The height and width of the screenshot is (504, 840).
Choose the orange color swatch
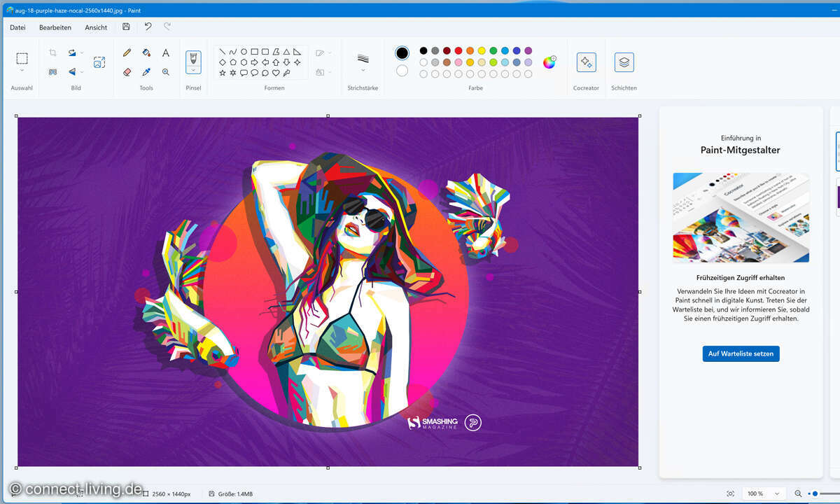(470, 50)
